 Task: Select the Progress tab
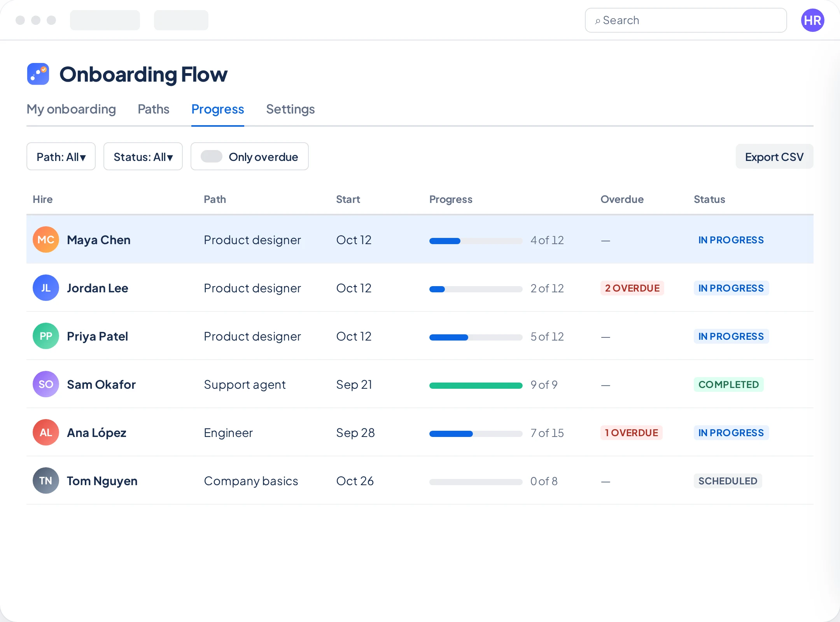(218, 109)
